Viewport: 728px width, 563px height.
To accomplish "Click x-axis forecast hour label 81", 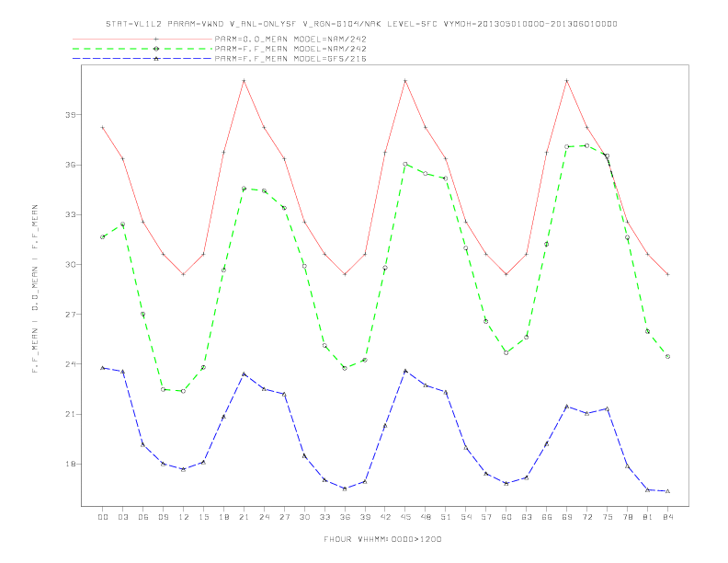I will coord(647,517).
